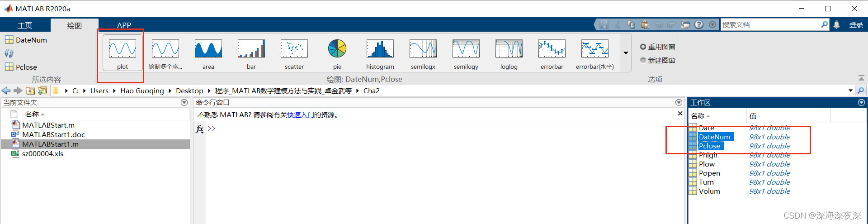Open the 当前文件夹 panel actions menu
The image size is (868, 224).
click(x=184, y=103)
